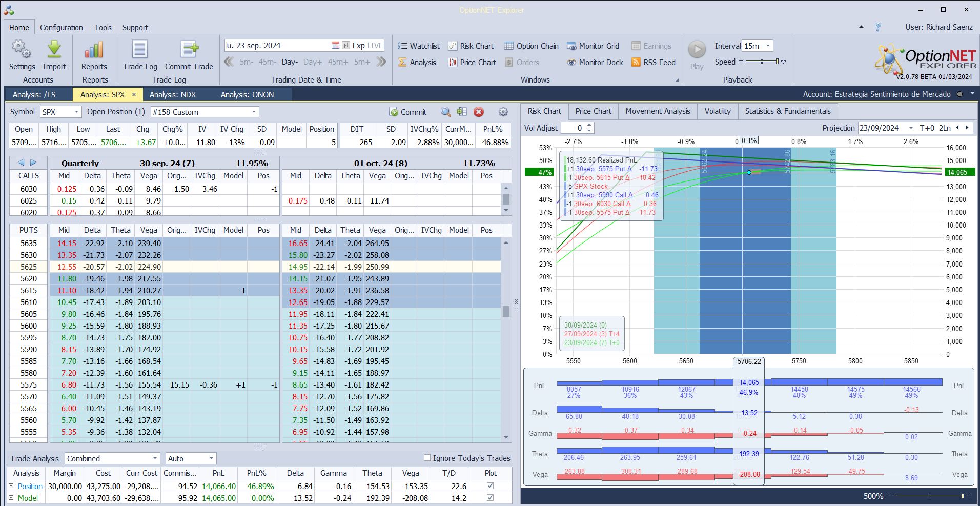The image size is (980, 506).
Task: Open the Reports bar chart icon
Action: tap(94, 55)
